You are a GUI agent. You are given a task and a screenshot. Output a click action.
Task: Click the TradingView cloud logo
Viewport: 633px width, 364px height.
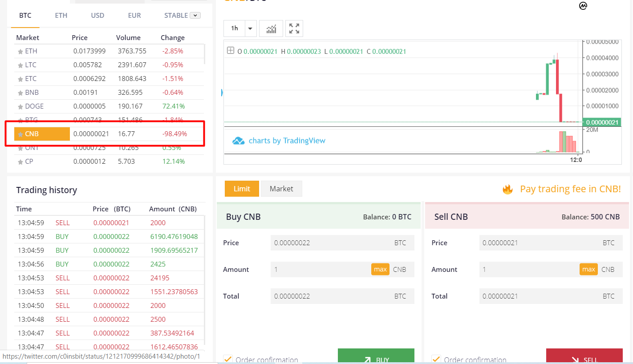[239, 141]
